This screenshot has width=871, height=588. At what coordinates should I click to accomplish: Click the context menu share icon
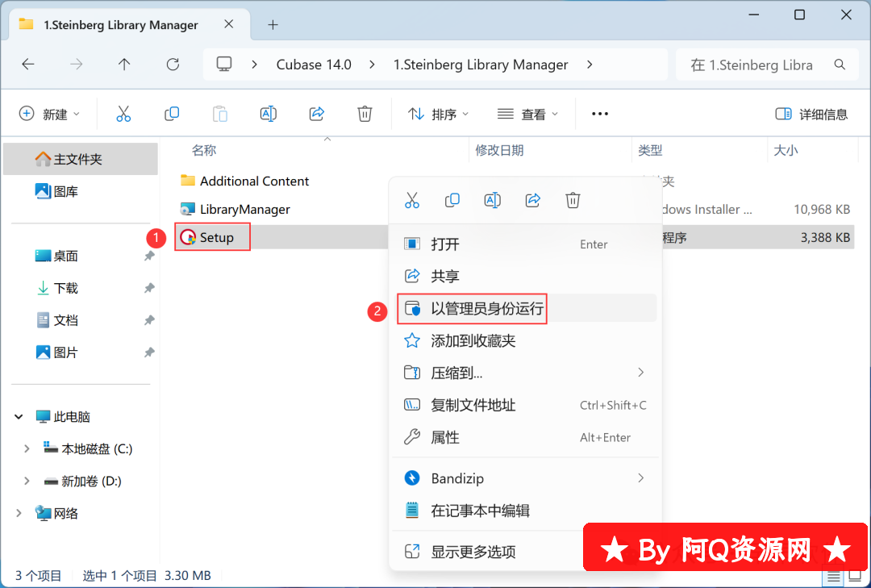(533, 200)
